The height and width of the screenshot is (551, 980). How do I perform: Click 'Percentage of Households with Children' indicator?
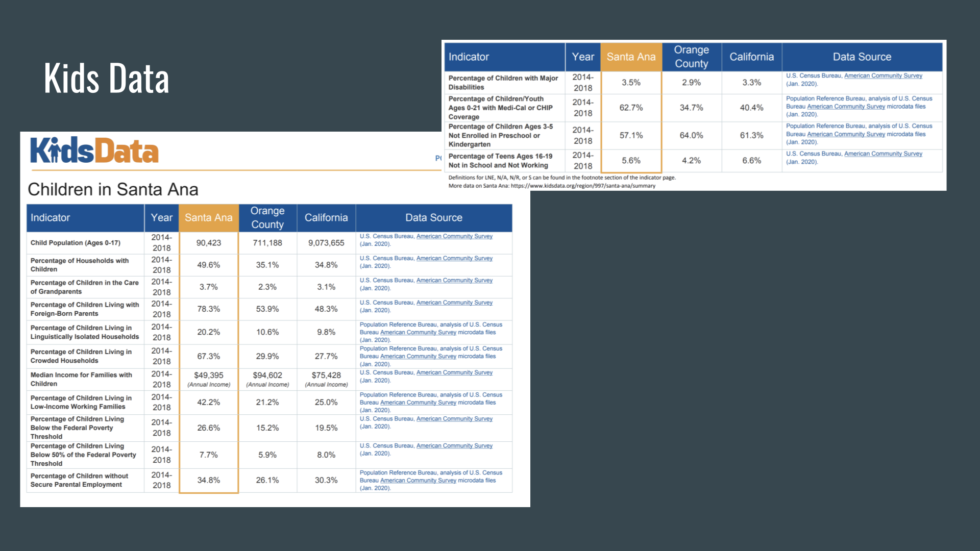click(x=80, y=265)
